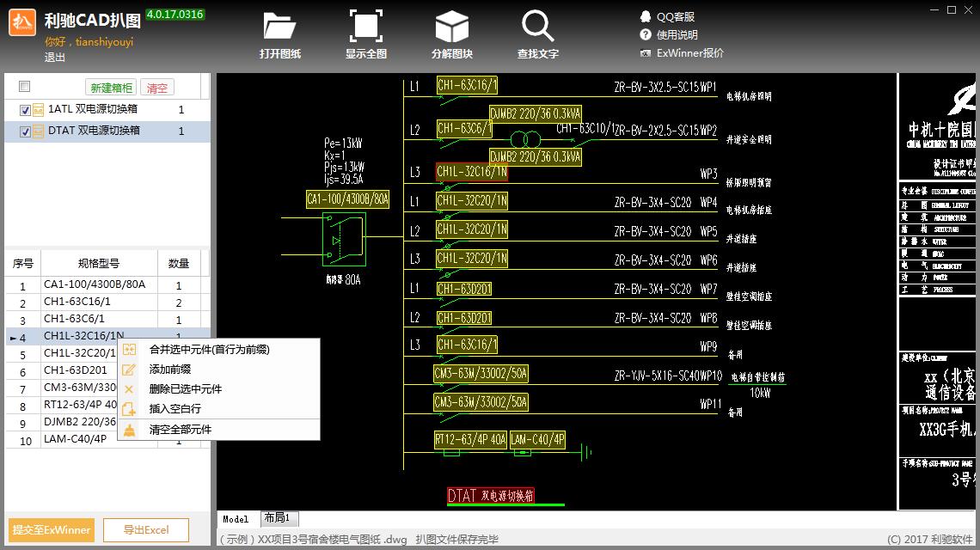Uncheck the 1ATL 双电源切换箱 checkbox
The width and height of the screenshot is (980, 550).
pyautogui.click(x=25, y=110)
